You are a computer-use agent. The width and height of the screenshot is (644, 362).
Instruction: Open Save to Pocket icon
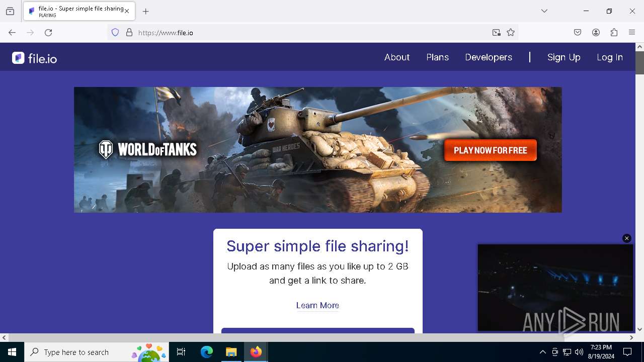point(578,33)
